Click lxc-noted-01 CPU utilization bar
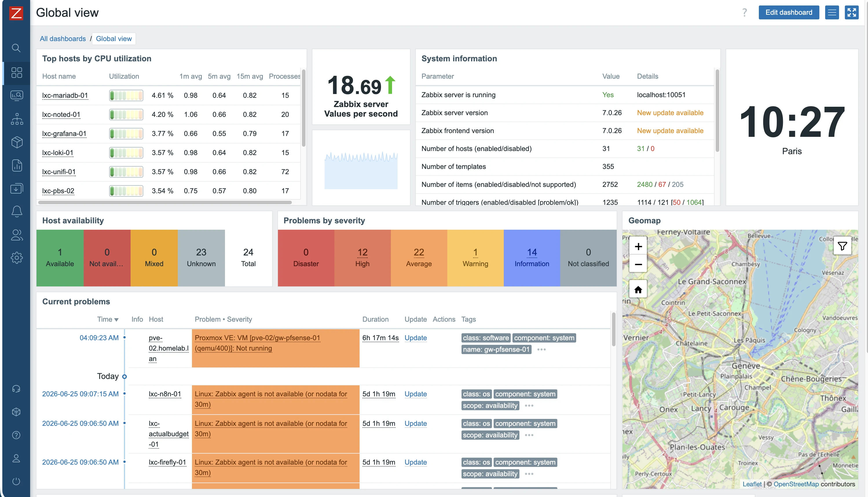The image size is (868, 497). pyautogui.click(x=126, y=114)
